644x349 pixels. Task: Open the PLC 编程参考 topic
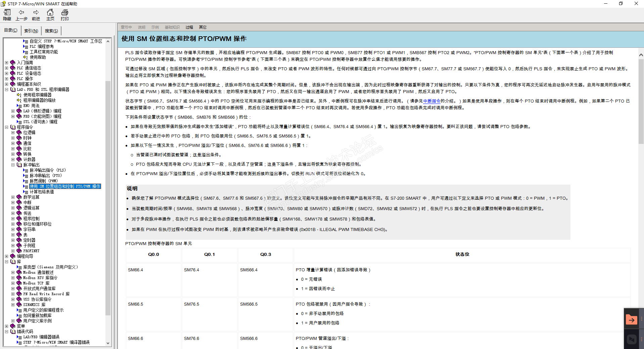tap(42, 46)
